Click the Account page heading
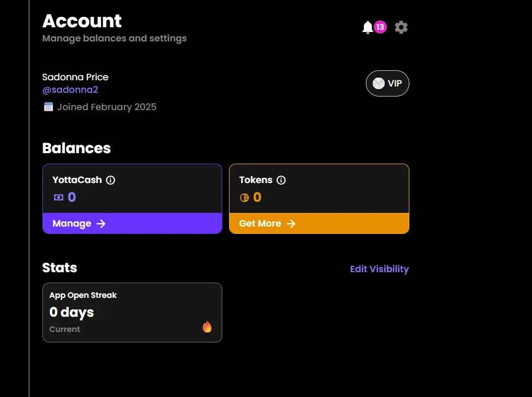 pos(82,21)
